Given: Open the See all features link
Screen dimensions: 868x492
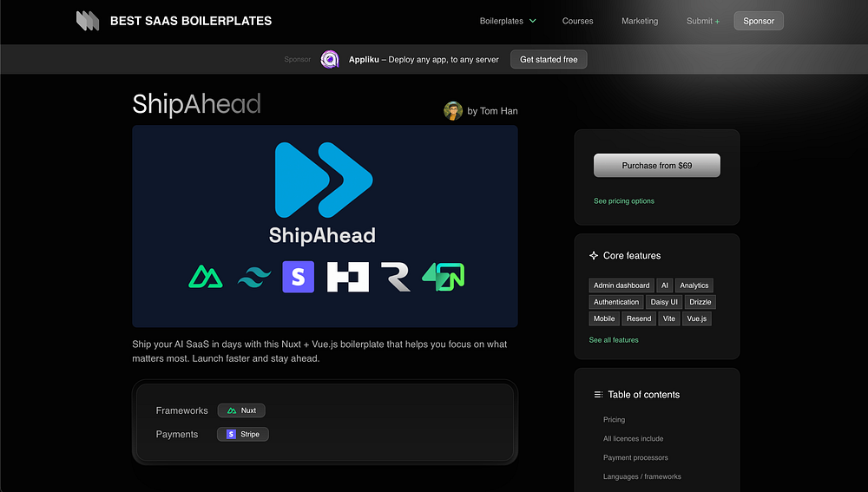Looking at the screenshot, I should click(x=614, y=340).
